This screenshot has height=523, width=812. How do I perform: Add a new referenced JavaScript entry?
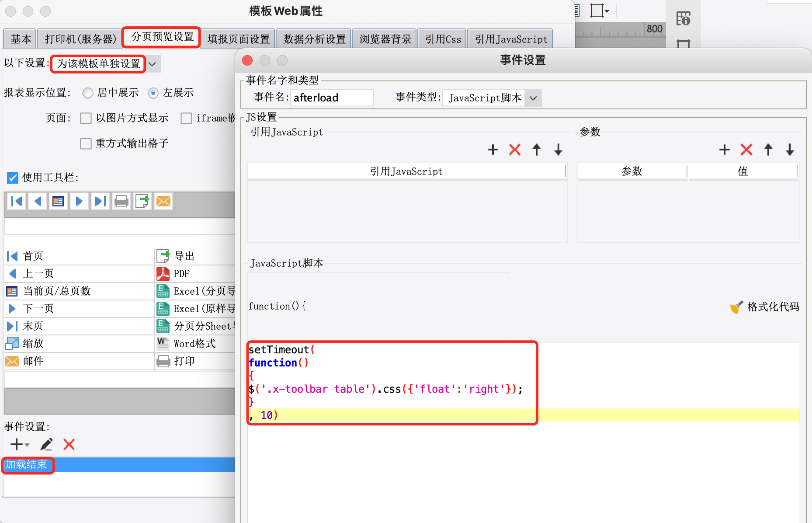(x=493, y=150)
